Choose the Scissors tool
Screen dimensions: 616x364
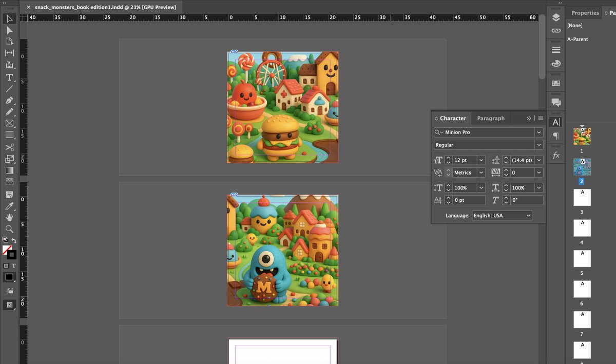(9, 147)
